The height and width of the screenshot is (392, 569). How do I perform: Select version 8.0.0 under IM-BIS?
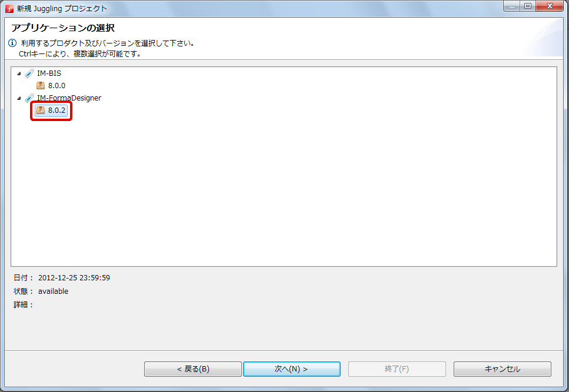pos(56,85)
